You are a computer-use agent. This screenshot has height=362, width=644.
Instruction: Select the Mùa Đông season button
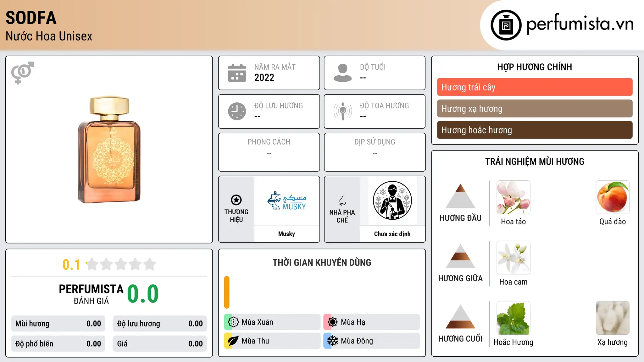(372, 341)
